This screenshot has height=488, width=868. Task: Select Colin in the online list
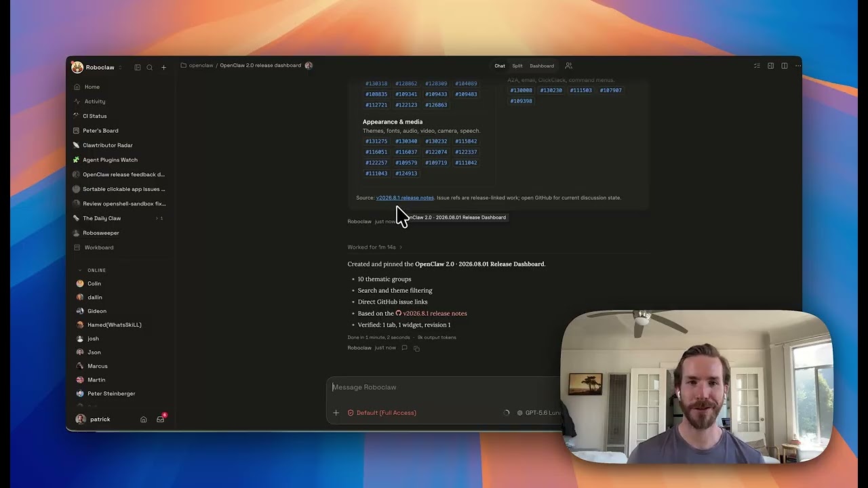(89, 284)
